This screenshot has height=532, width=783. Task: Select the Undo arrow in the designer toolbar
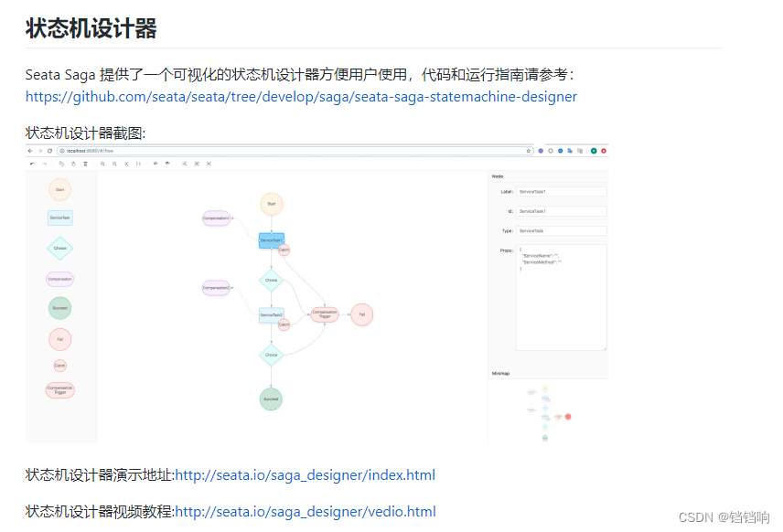click(x=32, y=164)
